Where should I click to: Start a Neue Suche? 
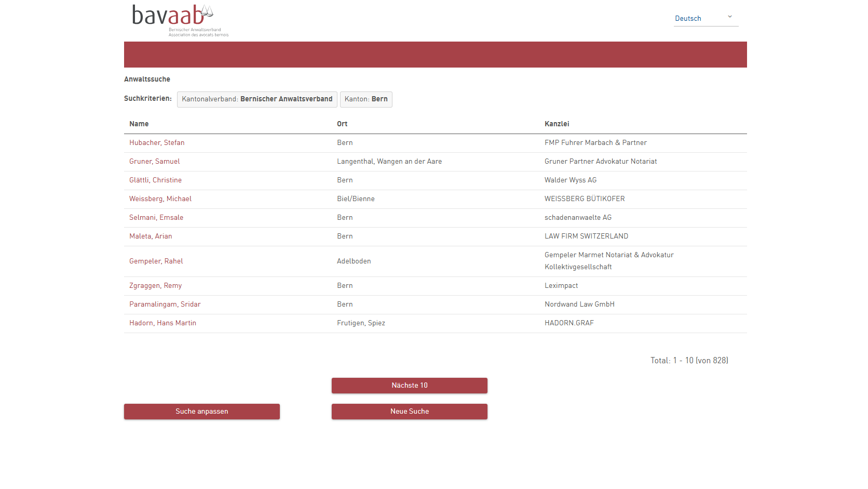click(x=410, y=412)
